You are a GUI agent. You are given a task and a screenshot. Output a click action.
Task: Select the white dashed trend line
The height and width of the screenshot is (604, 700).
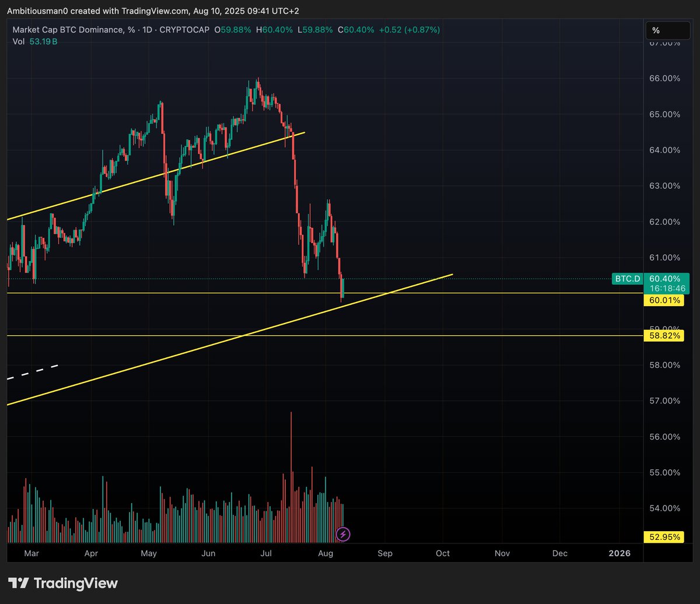coord(33,372)
